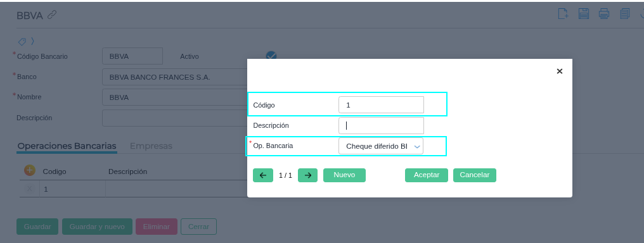This screenshot has width=644, height=243.
Task: Click the copy documents icon
Action: click(625, 13)
